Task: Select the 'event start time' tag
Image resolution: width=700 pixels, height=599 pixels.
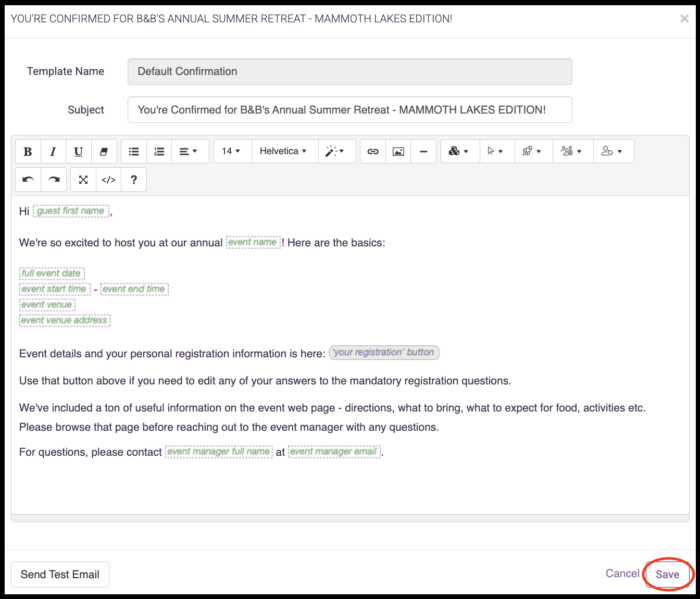Action: [55, 289]
